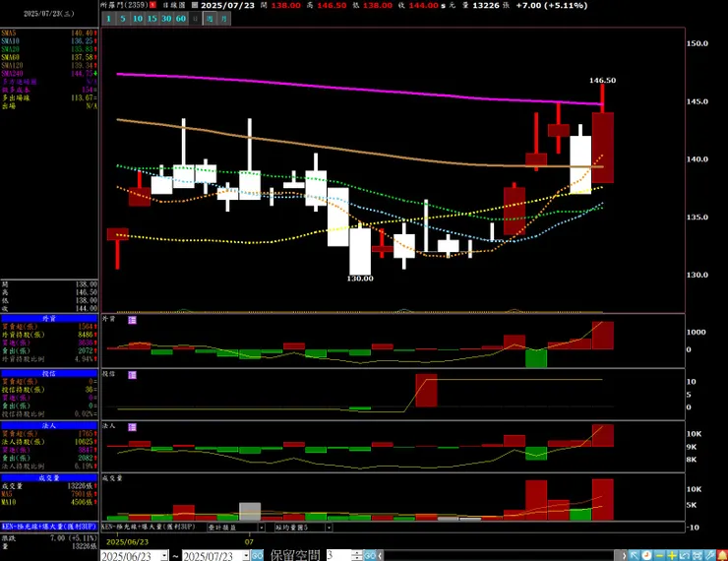The height and width of the screenshot is (561, 728).
Task: Click the MA10 4506張 volume row
Action: (x=49, y=502)
